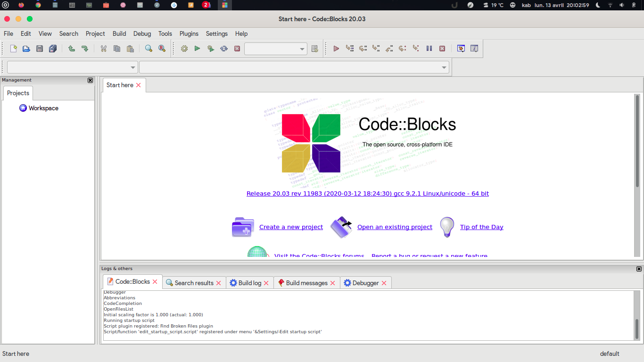
Task: Click Create a new project
Action: pos(291,227)
